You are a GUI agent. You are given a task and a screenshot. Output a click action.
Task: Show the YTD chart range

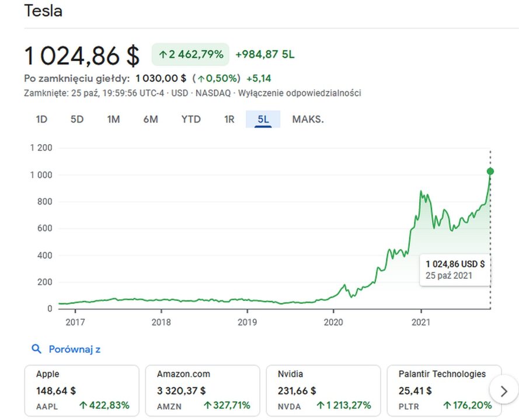point(191,119)
